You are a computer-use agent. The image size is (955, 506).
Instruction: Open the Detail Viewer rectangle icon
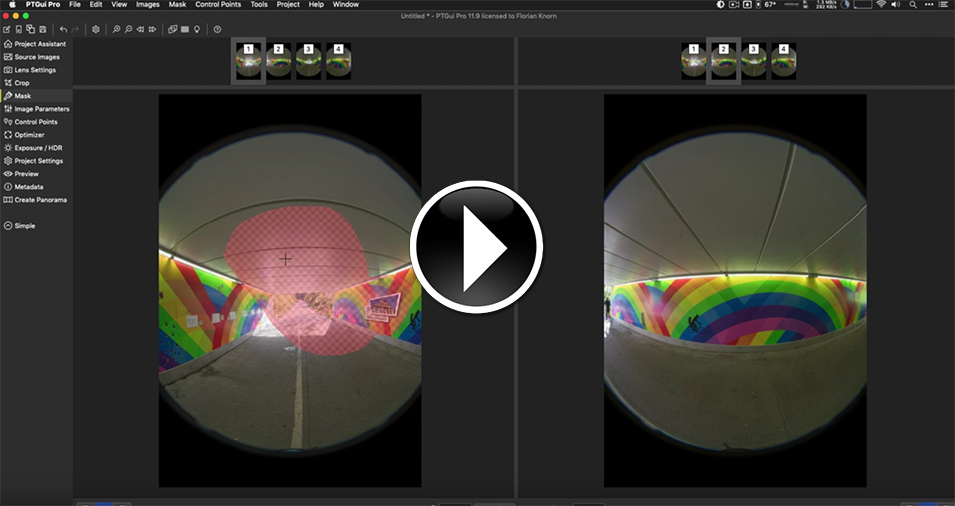(185, 29)
